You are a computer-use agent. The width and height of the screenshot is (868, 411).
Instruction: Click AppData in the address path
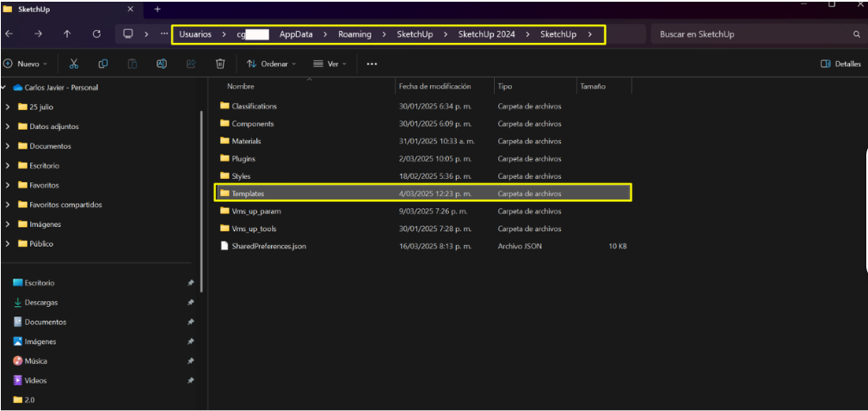pos(296,34)
